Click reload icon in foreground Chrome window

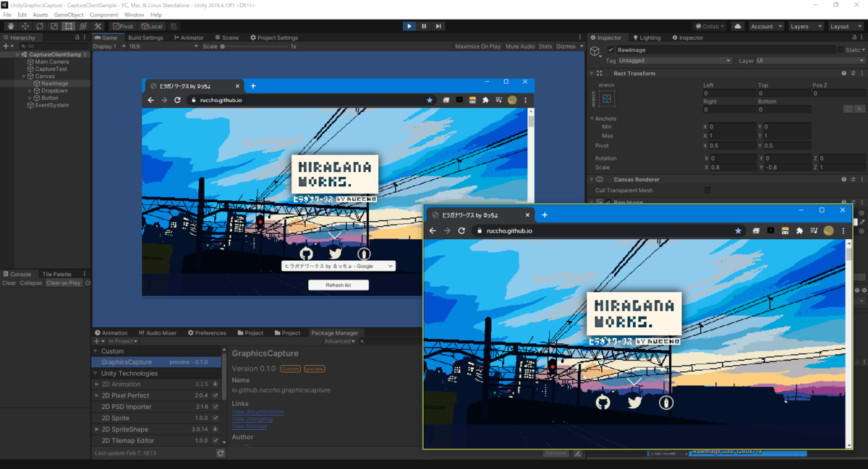pos(461,231)
